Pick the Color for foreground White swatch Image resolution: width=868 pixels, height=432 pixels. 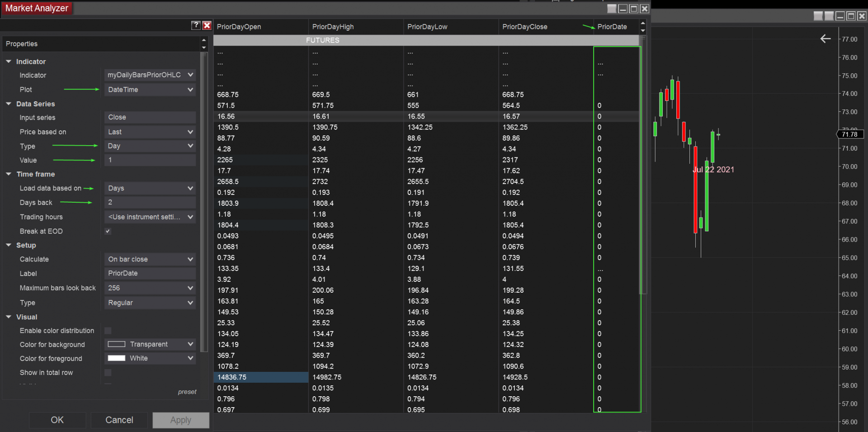(116, 358)
